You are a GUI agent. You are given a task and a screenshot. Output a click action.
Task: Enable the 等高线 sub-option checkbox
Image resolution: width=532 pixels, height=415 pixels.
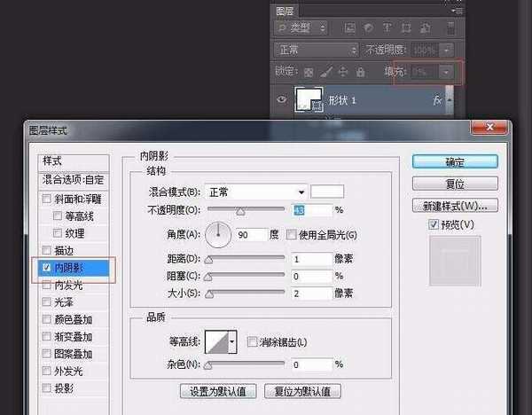[58, 215]
